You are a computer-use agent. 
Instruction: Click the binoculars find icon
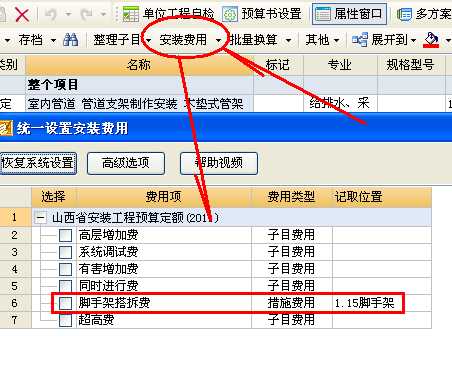[71, 40]
